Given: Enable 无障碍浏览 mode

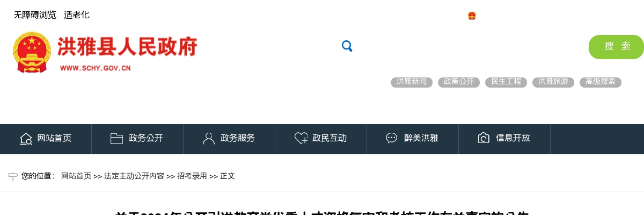Looking at the screenshot, I should click(x=35, y=15).
